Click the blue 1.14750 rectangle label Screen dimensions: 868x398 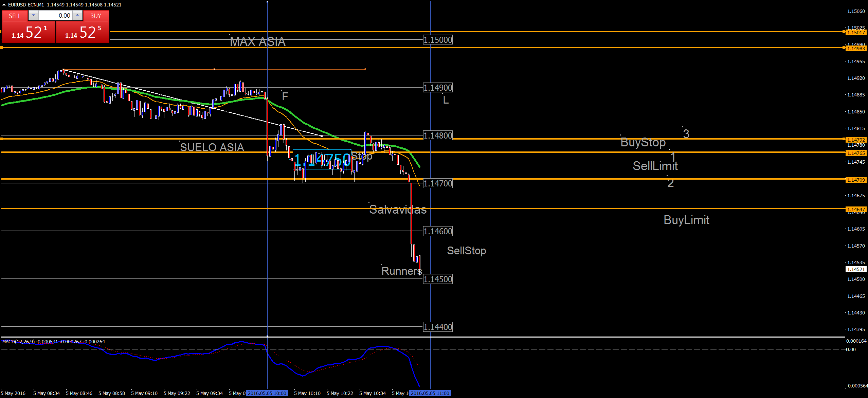click(x=322, y=160)
